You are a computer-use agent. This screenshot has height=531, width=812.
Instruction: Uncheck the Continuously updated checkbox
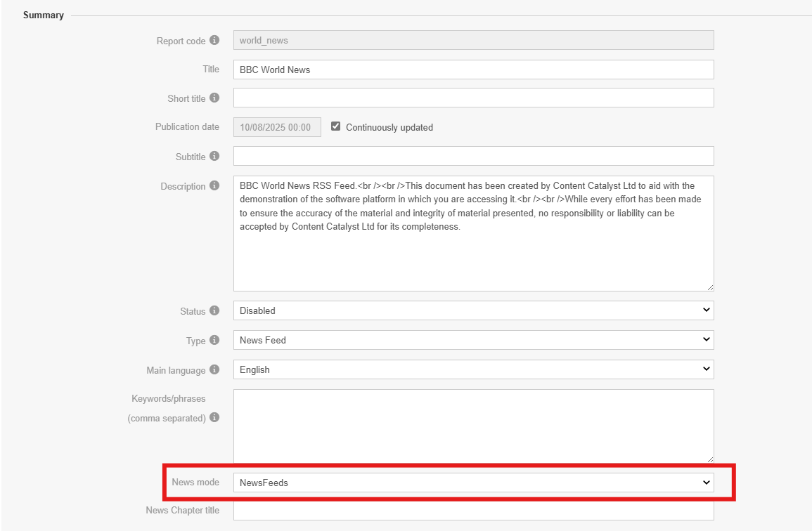point(336,127)
